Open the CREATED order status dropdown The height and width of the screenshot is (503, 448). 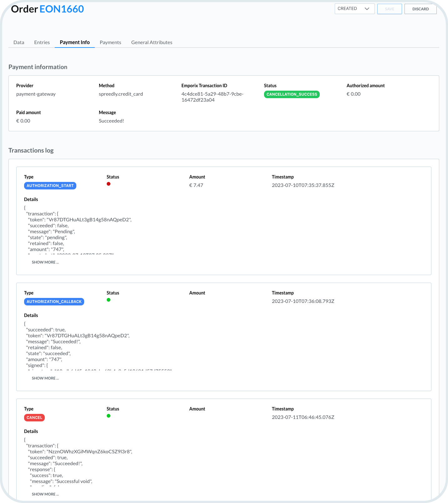[354, 9]
